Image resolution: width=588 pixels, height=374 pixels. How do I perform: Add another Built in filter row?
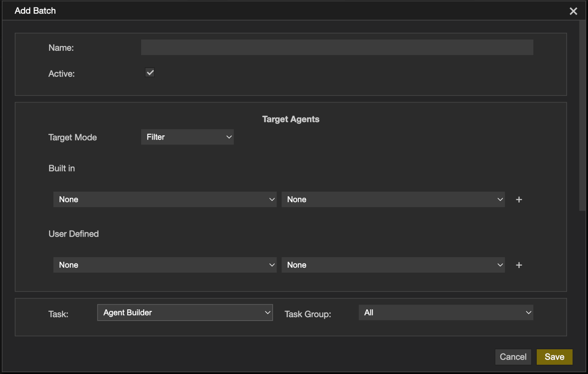tap(519, 200)
